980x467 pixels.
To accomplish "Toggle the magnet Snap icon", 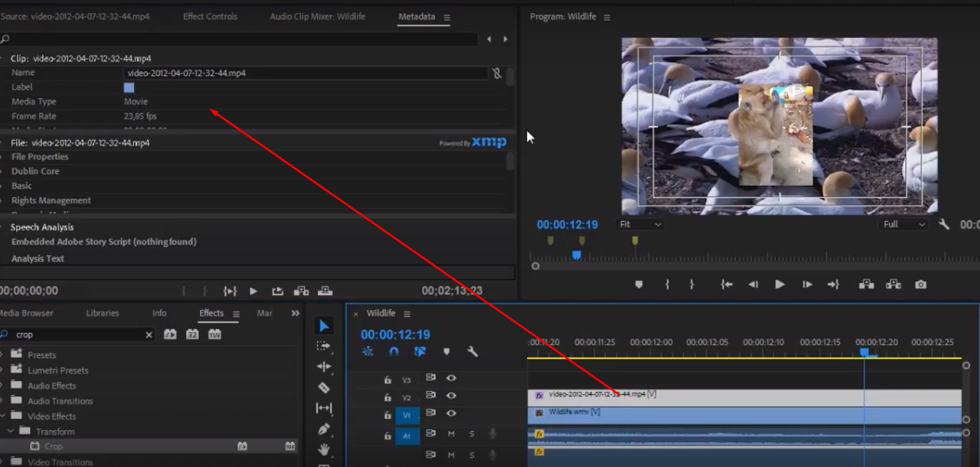I will [x=393, y=351].
